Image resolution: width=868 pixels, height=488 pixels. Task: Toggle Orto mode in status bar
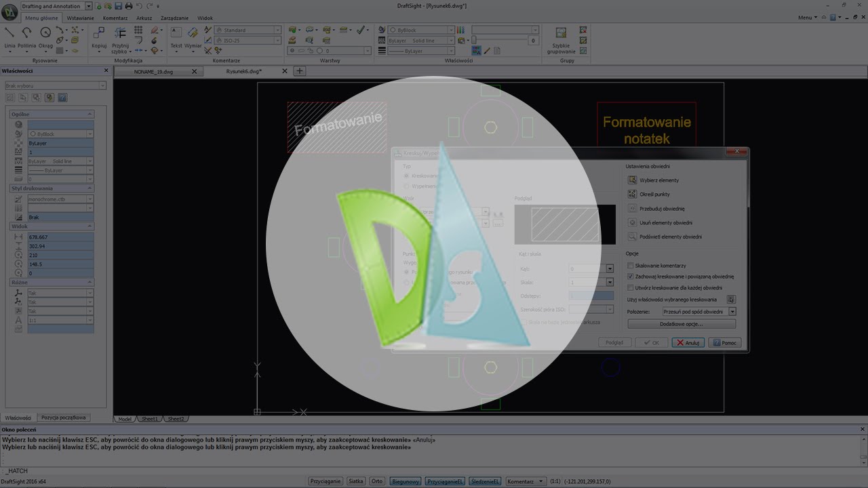pos(377,481)
